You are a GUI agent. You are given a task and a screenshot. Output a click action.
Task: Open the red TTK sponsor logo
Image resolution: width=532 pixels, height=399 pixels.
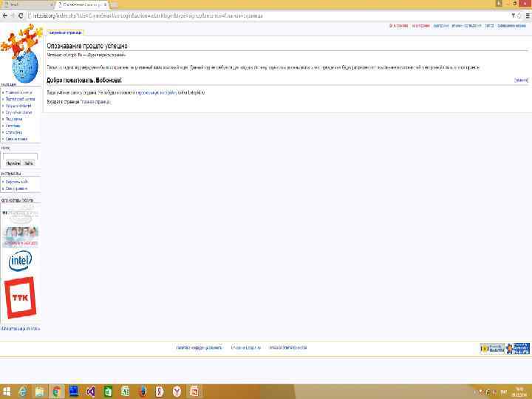point(21,298)
